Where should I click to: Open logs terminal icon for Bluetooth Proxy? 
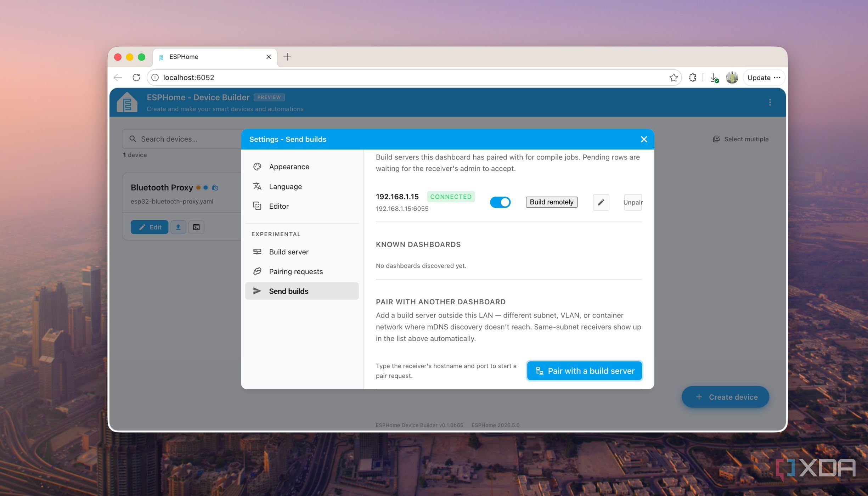pos(196,227)
